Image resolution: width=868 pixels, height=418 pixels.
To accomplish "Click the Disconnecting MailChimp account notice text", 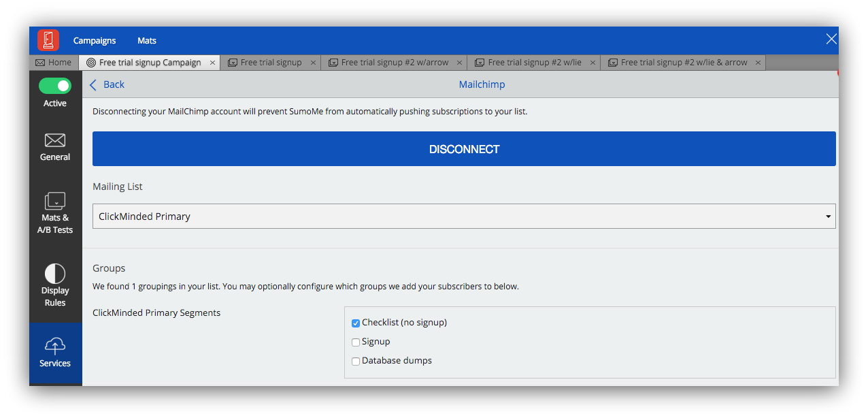I will (310, 111).
